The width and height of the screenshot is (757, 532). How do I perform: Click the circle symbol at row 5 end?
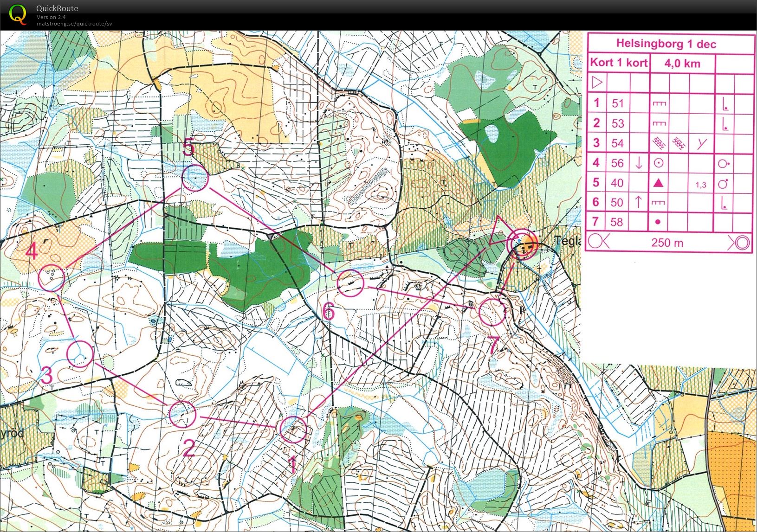tap(723, 184)
